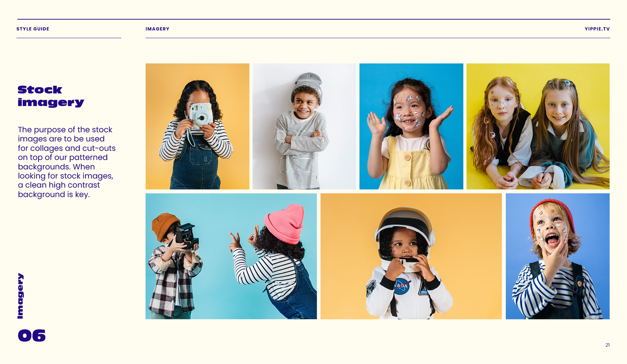
Task: Click the section number 06
Action: click(x=32, y=336)
